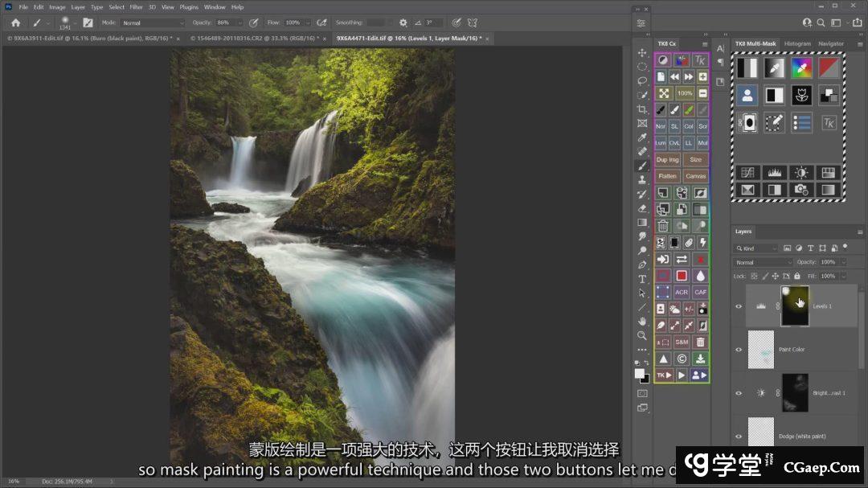Screen dimensions: 868x488
Task: Toggle visibility of Dodge (white paint) layer
Action: tap(739, 437)
